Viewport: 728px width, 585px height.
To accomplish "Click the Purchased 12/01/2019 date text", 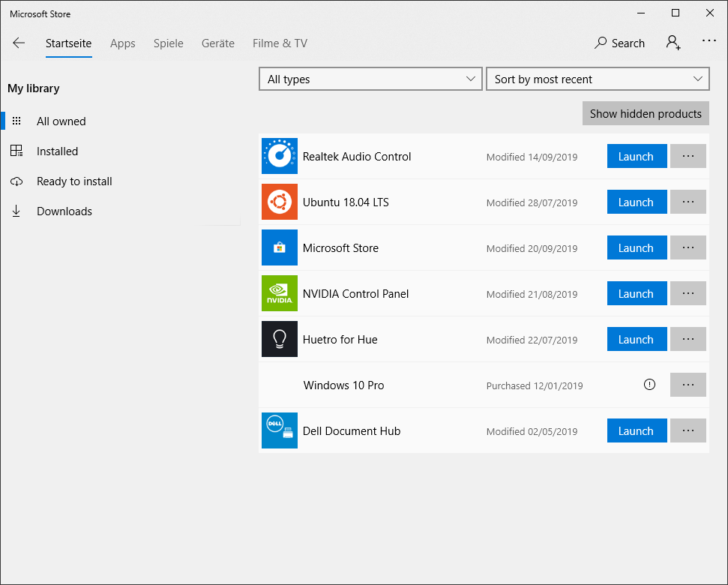I will 535,385.
